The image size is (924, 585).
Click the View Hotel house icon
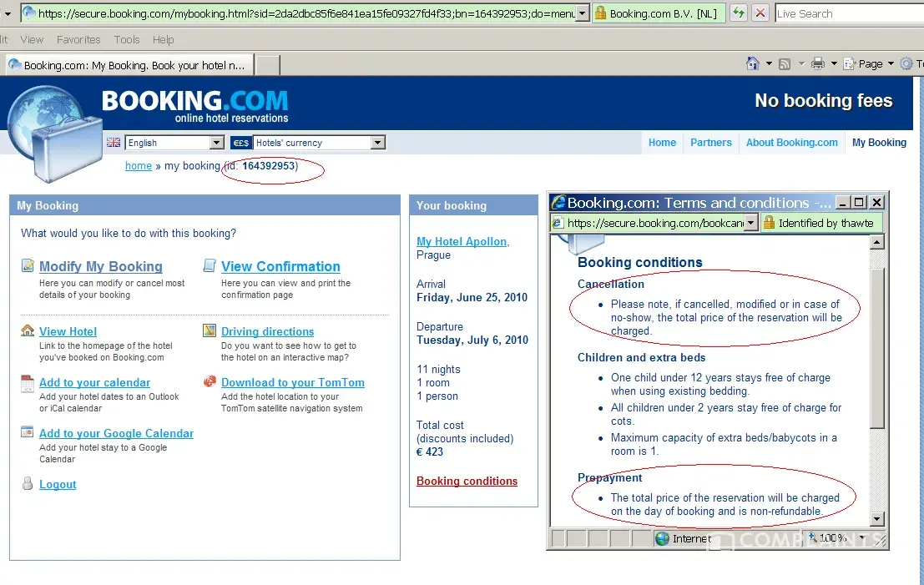(x=28, y=331)
